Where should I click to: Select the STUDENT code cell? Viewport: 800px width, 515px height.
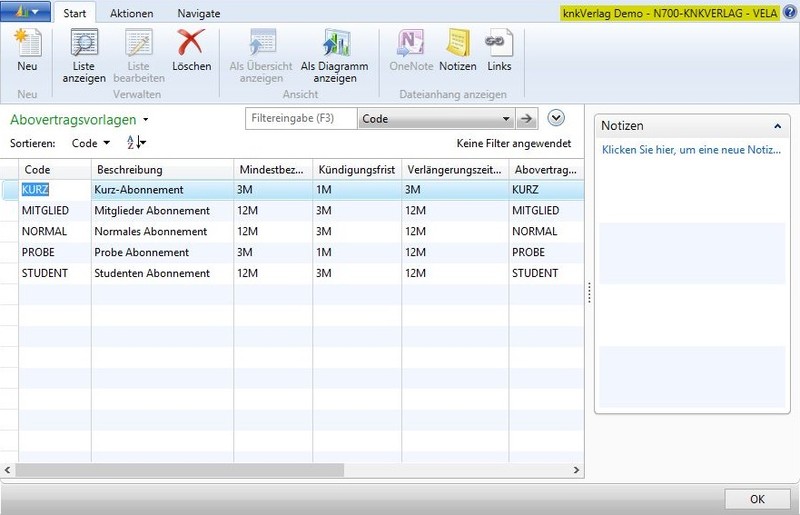[x=55, y=273]
